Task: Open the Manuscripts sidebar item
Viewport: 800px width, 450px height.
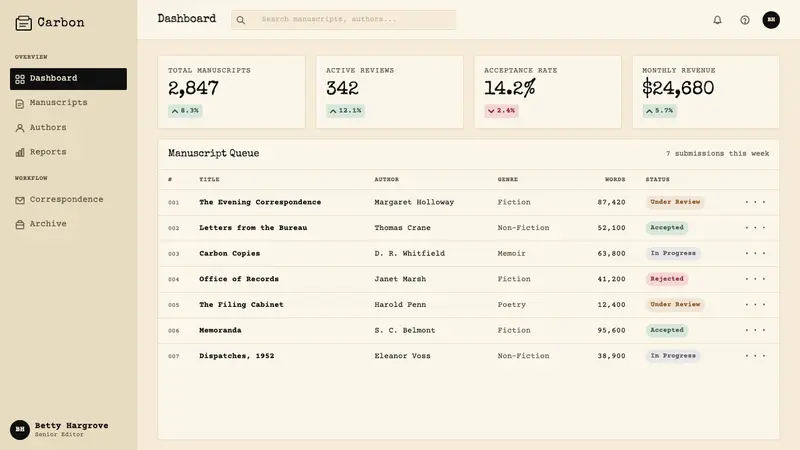Action: point(68,103)
